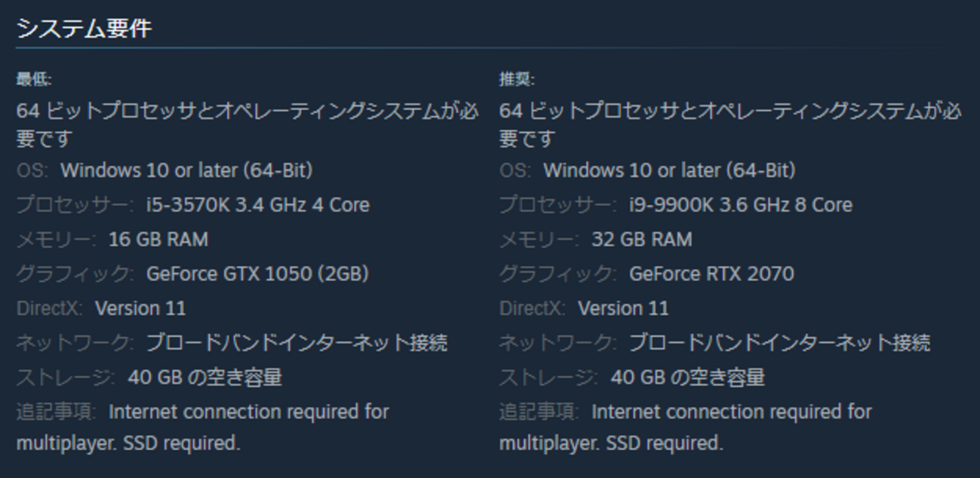Click the recommended ブロードバンドインターネット接続 text

[x=779, y=343]
